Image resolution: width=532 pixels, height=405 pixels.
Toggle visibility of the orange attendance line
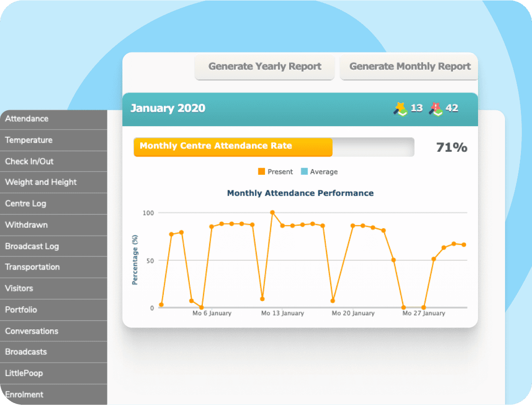coord(275,171)
